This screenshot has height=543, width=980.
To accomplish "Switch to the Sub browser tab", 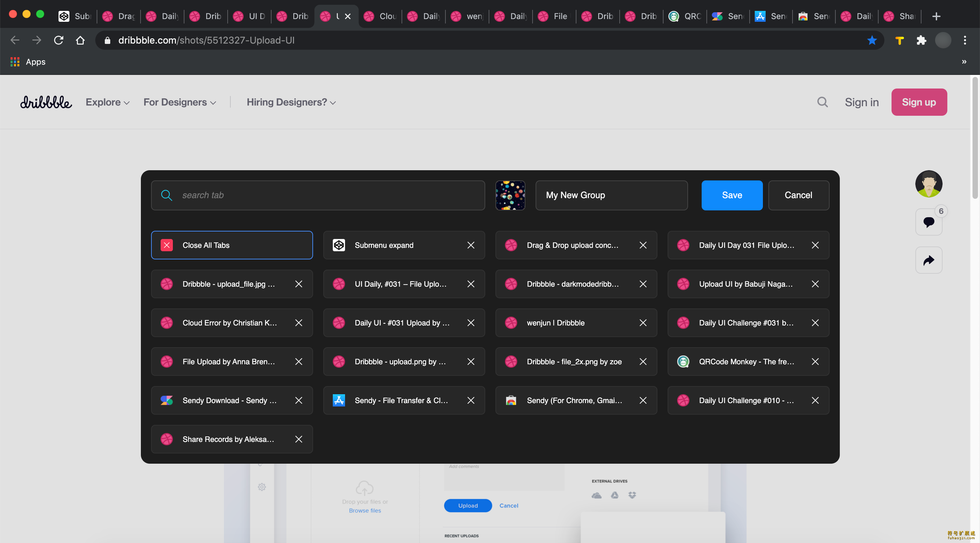I will pyautogui.click(x=75, y=16).
